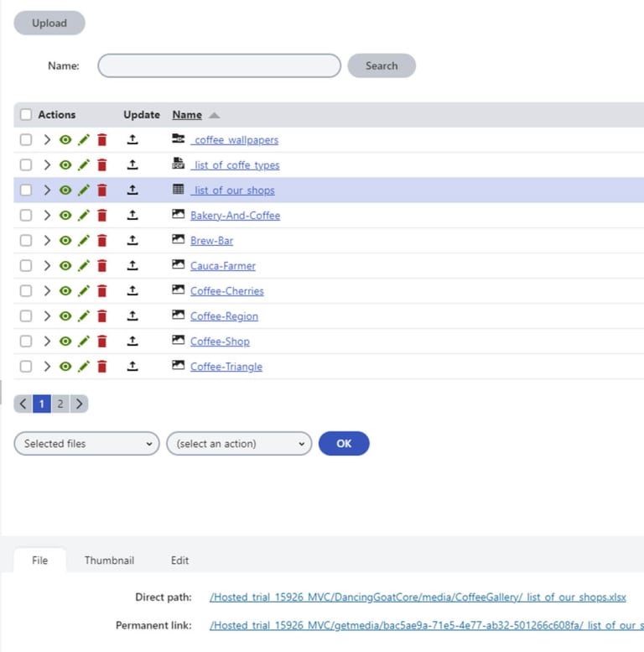Select current page 1 in pagination
Viewport: 644px width, 652px height.
(42, 404)
